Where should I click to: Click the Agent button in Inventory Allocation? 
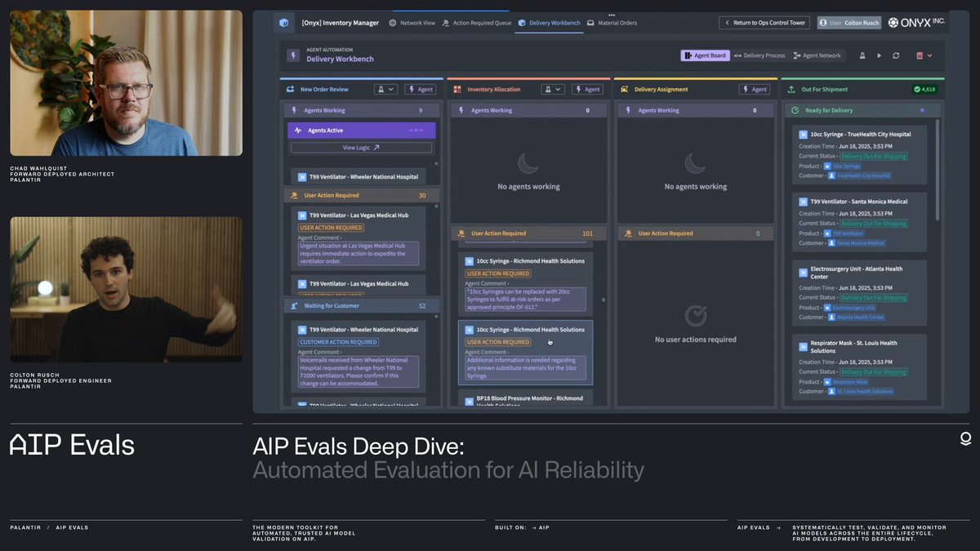pyautogui.click(x=587, y=89)
